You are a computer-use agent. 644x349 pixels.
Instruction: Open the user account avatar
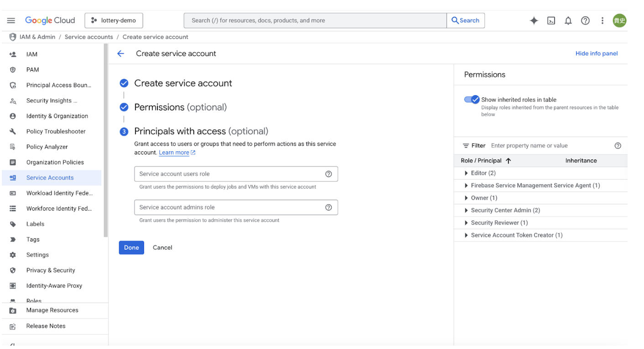click(x=619, y=21)
